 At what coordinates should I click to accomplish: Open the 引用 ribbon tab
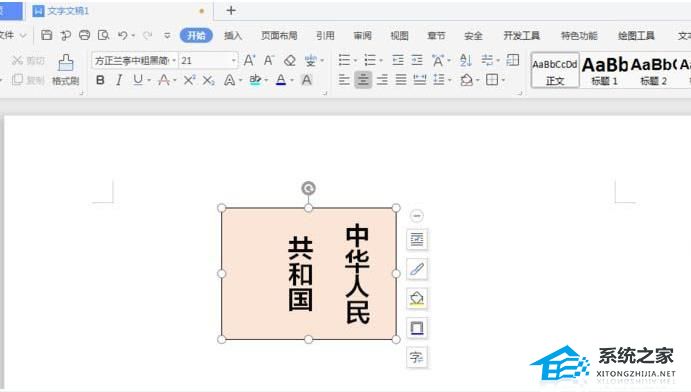(325, 36)
